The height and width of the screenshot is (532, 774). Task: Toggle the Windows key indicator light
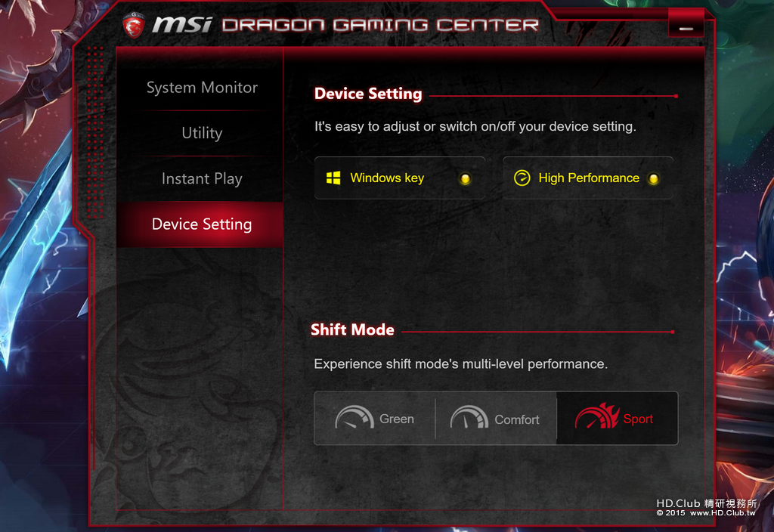(x=465, y=178)
